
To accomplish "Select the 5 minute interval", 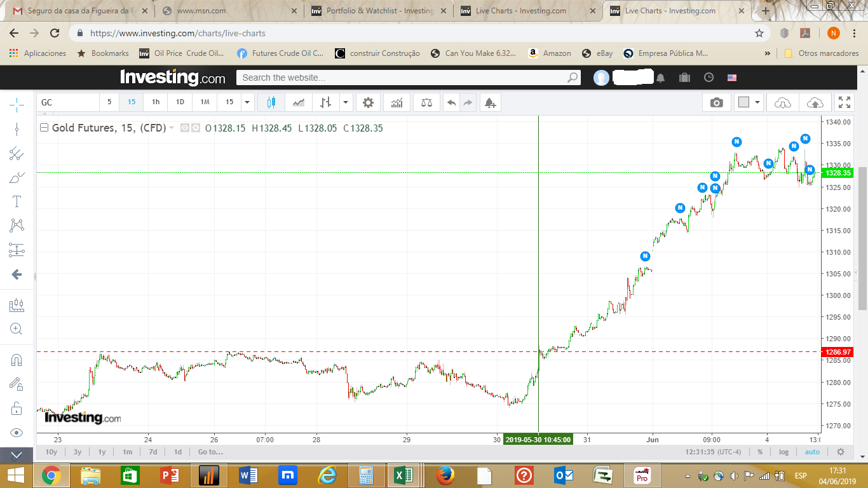I will coord(109,102).
